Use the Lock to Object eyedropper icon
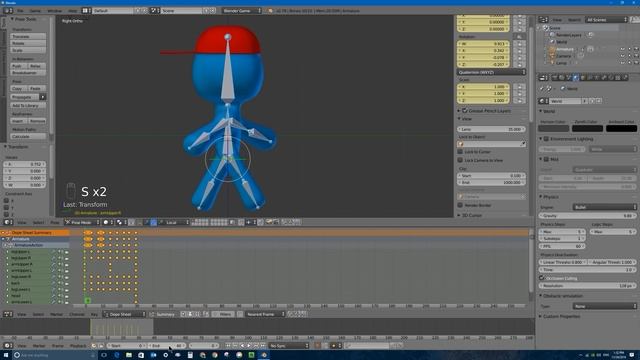The image size is (640, 360). coord(522,144)
